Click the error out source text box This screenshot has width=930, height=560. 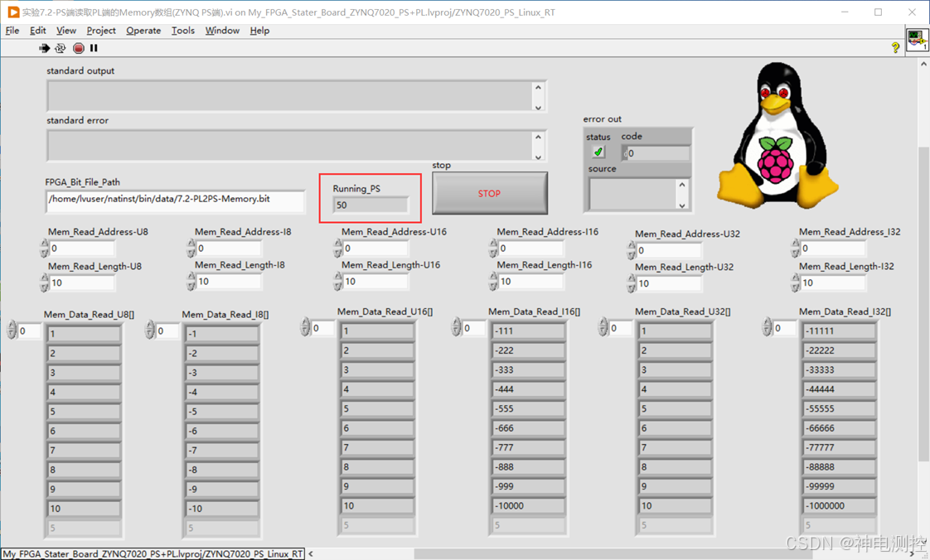(x=632, y=195)
